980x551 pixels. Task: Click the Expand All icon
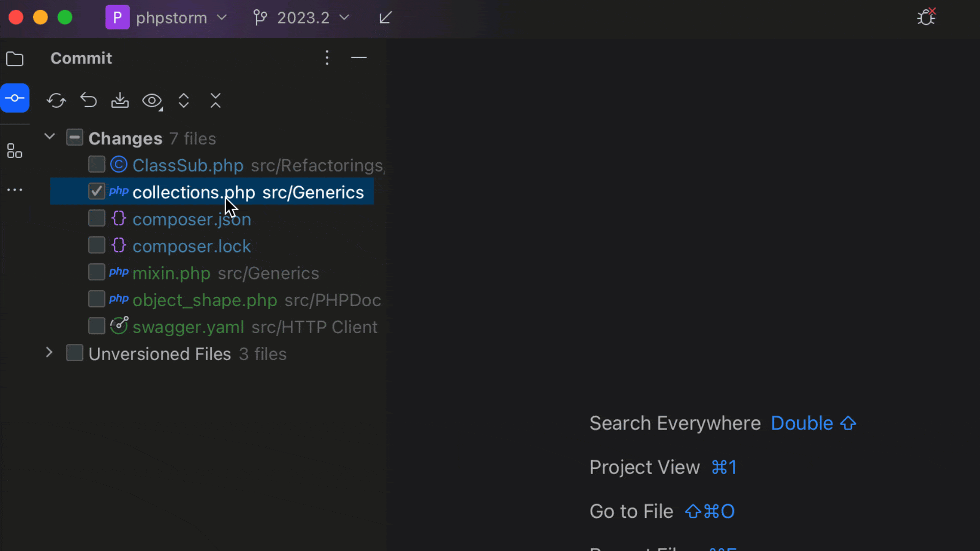184,101
